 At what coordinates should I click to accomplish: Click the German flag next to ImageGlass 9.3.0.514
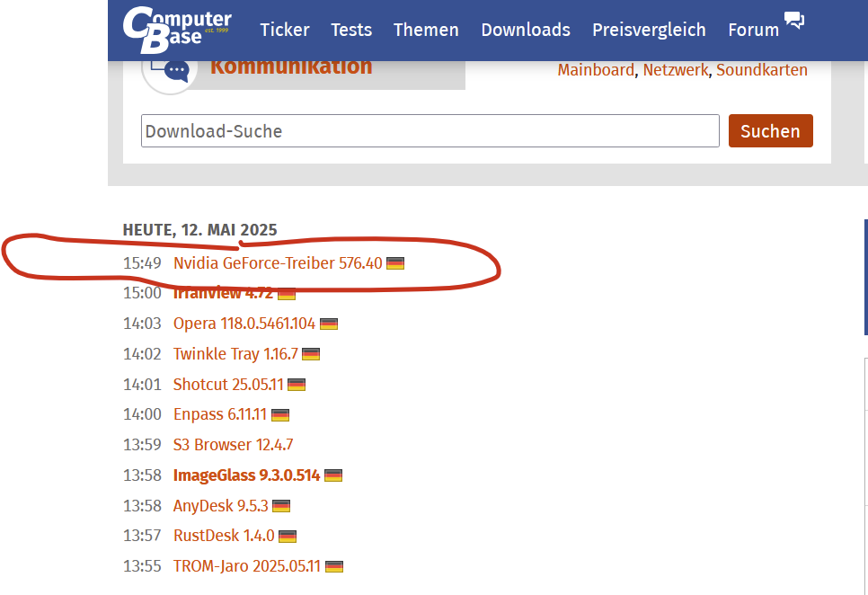[x=333, y=475]
